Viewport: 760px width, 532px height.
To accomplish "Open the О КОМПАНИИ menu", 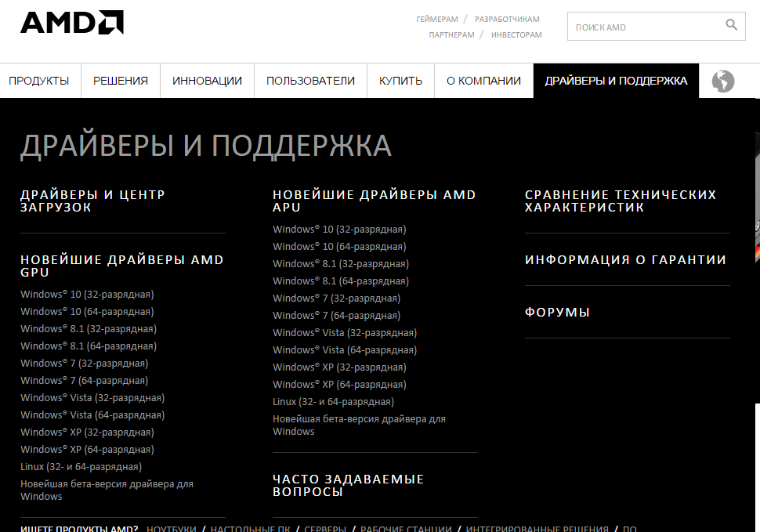I will point(483,81).
